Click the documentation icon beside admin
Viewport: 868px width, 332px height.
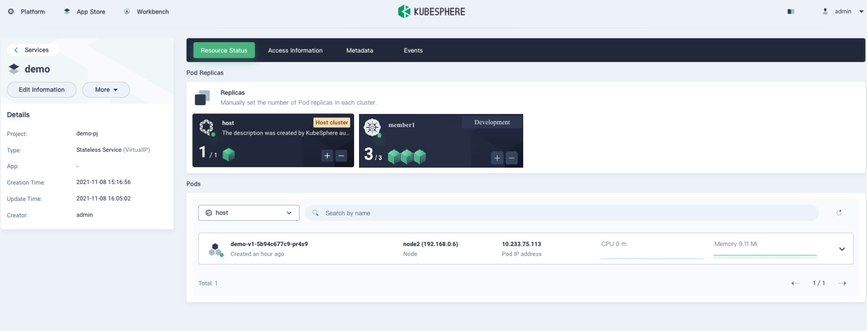(791, 12)
